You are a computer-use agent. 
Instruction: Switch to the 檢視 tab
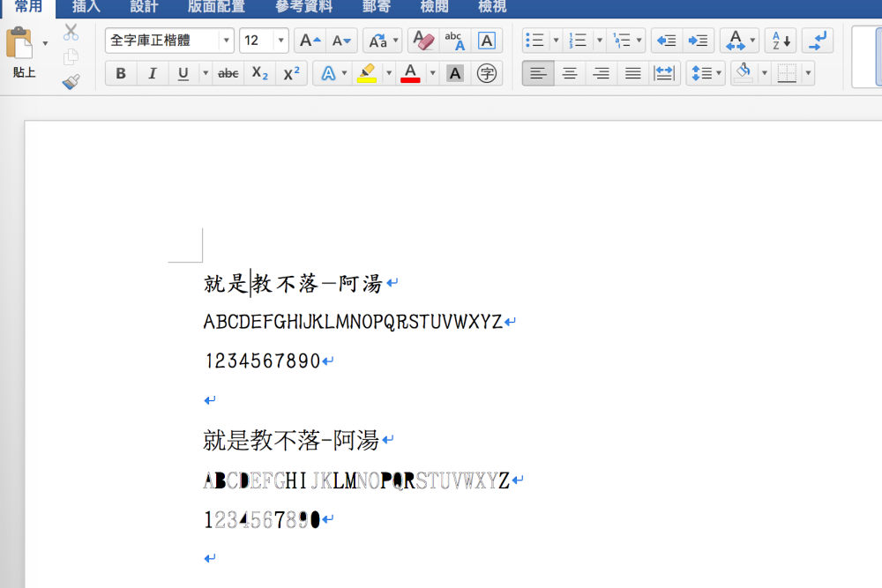(492, 7)
